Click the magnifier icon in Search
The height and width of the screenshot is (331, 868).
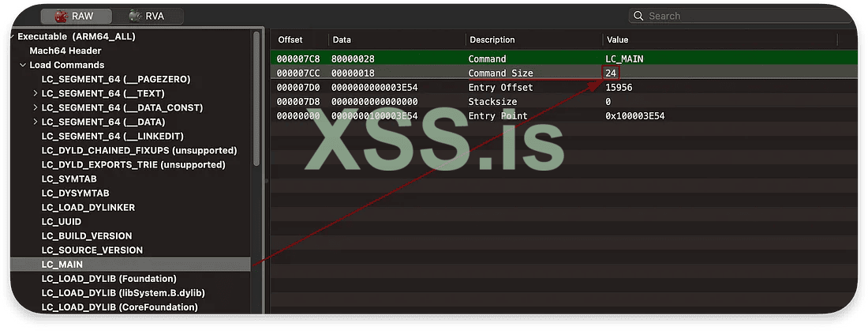click(638, 16)
